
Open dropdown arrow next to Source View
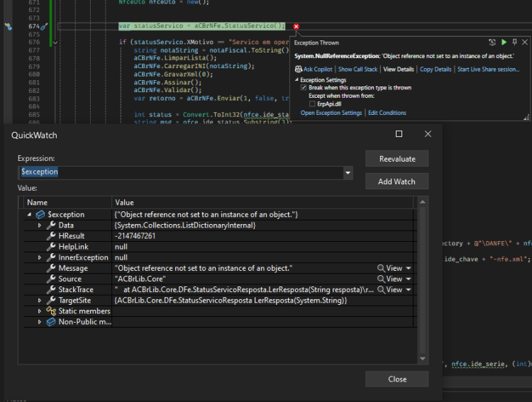[409, 279]
